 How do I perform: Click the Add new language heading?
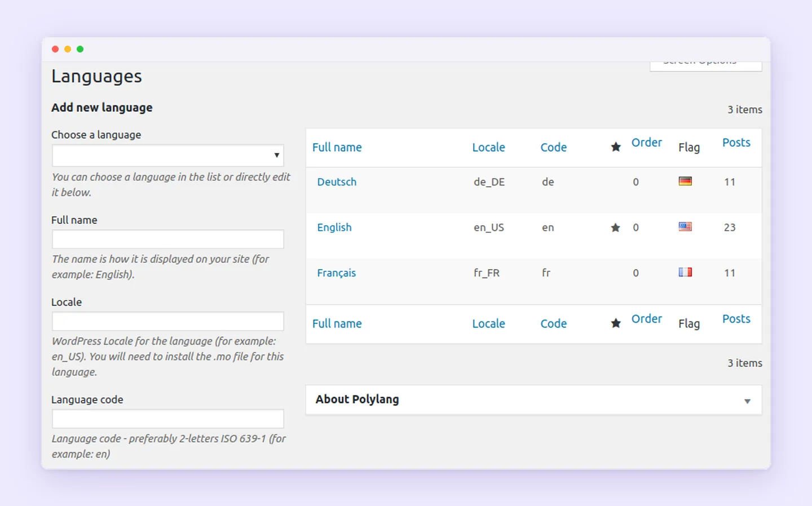point(102,108)
